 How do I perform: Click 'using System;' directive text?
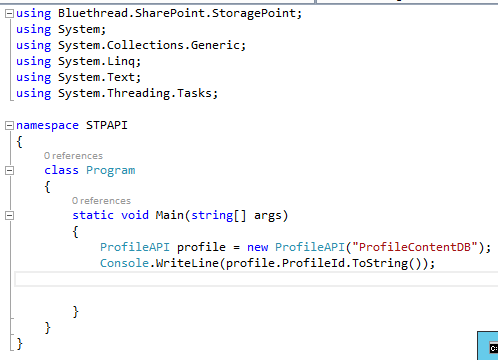point(61,29)
